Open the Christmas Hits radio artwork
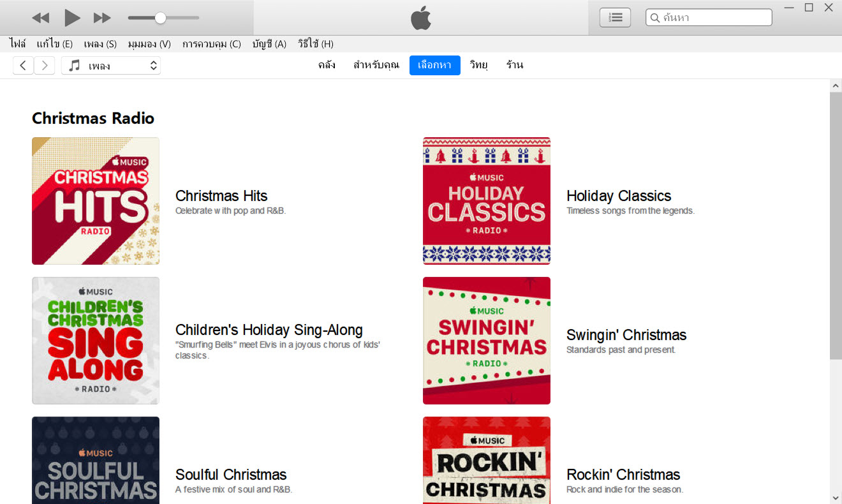Viewport: 842px width, 504px height. pos(96,201)
